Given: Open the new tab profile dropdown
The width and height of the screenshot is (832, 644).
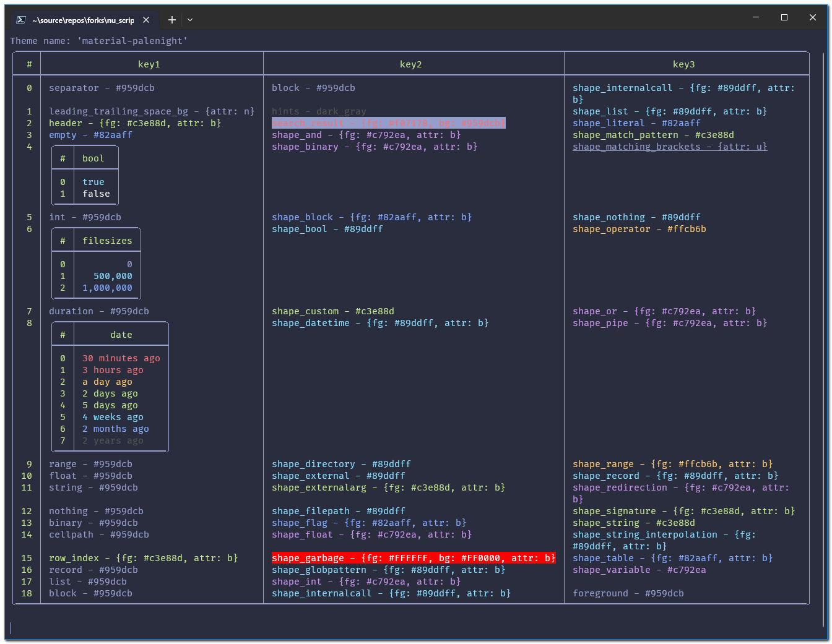Looking at the screenshot, I should (190, 20).
